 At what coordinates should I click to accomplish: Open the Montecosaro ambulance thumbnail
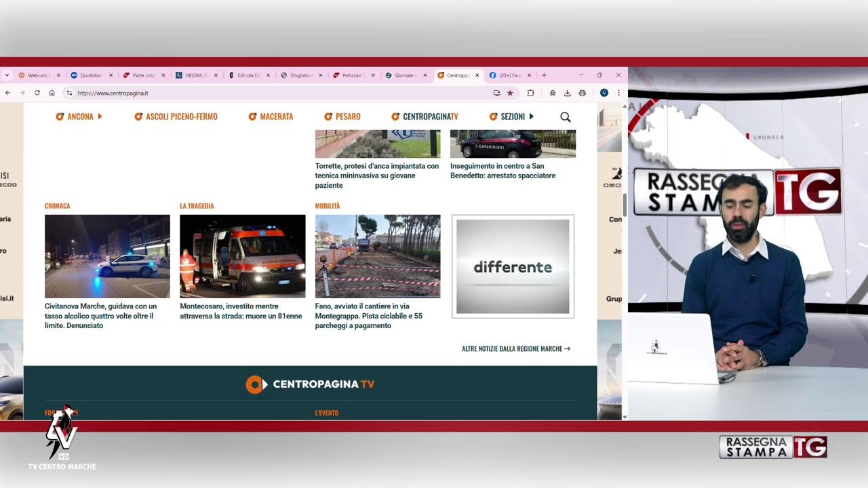tap(243, 256)
